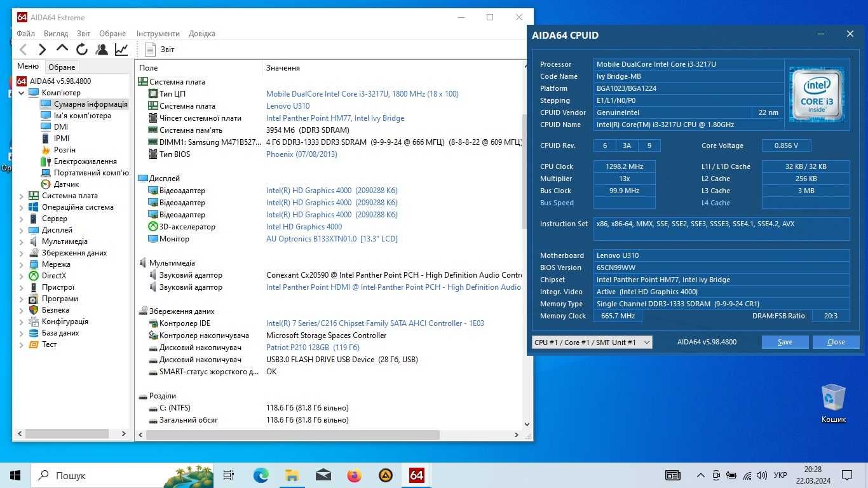Click the refresh toolbar icon
The image size is (868, 488).
coord(81,50)
